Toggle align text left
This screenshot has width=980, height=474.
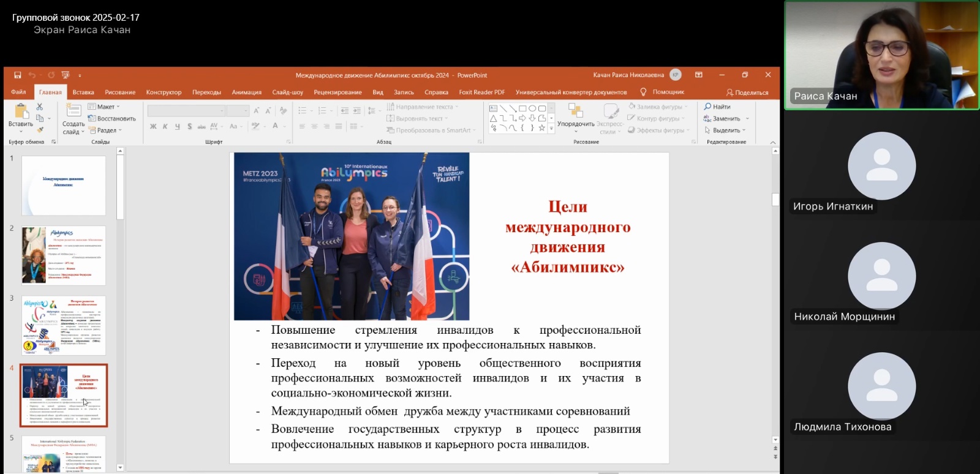point(302,126)
